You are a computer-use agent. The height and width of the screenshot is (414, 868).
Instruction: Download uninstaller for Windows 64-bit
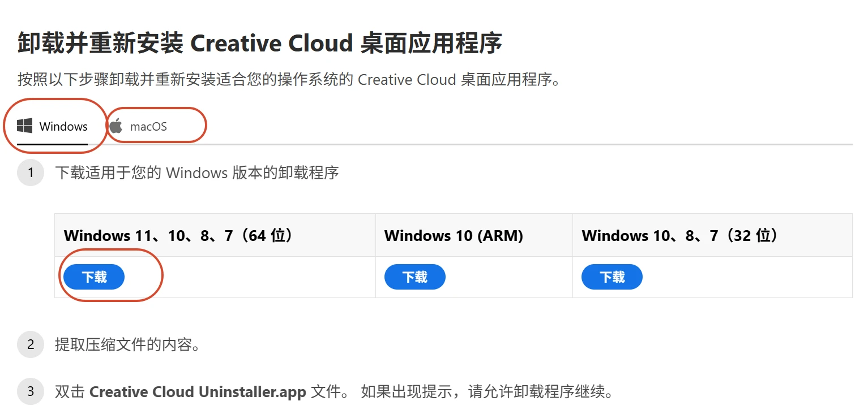pyautogui.click(x=94, y=277)
